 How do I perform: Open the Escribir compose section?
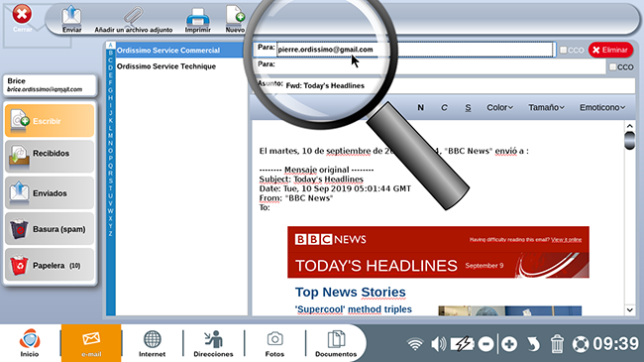point(50,121)
